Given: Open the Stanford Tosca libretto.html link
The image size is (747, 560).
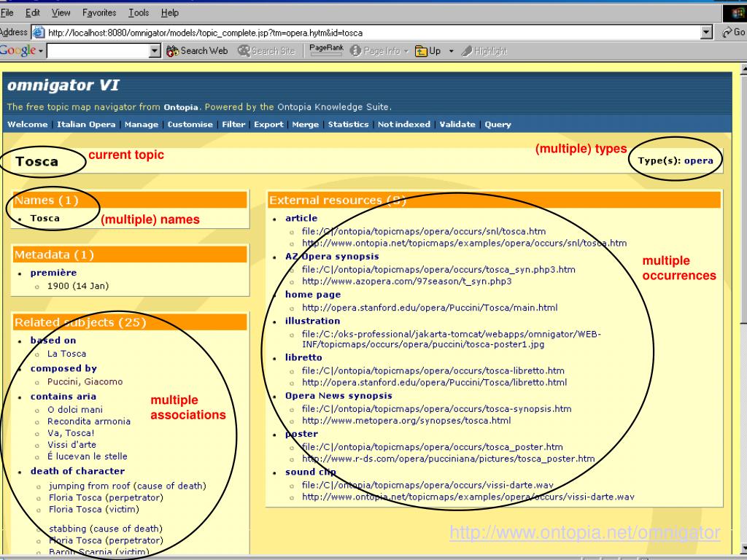Looking at the screenshot, I should (x=435, y=382).
